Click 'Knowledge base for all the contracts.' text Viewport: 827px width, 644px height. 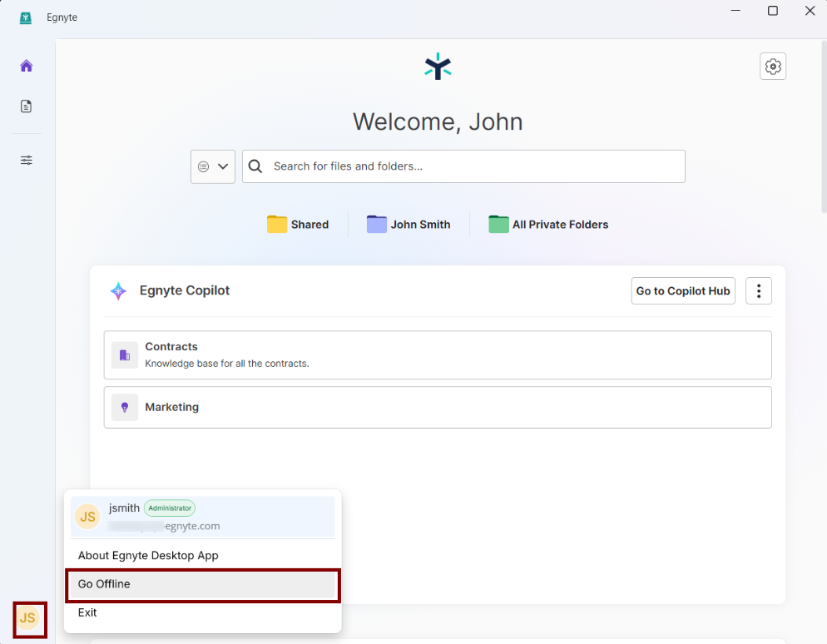pos(227,364)
